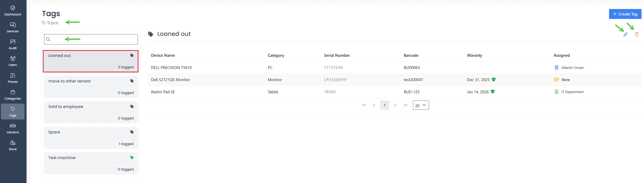Click the IT Department assignee icon

pyautogui.click(x=557, y=92)
